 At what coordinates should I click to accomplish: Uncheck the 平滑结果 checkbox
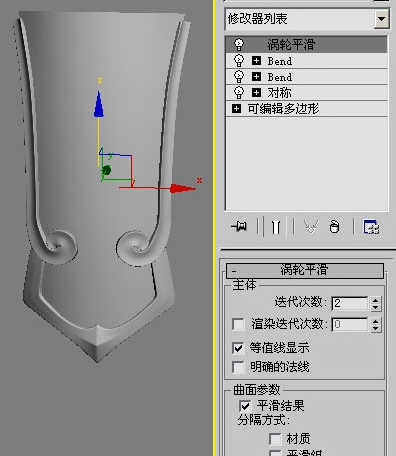point(245,406)
